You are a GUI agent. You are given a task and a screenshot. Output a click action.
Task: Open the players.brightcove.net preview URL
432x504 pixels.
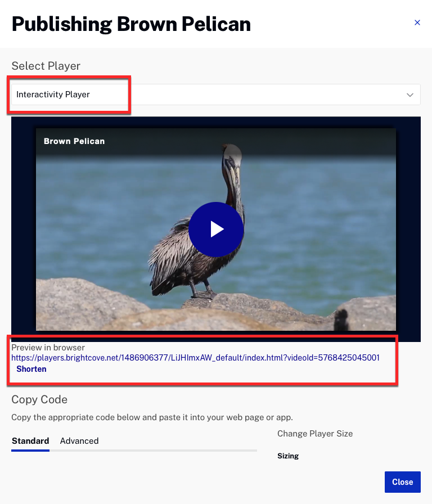pos(195,358)
